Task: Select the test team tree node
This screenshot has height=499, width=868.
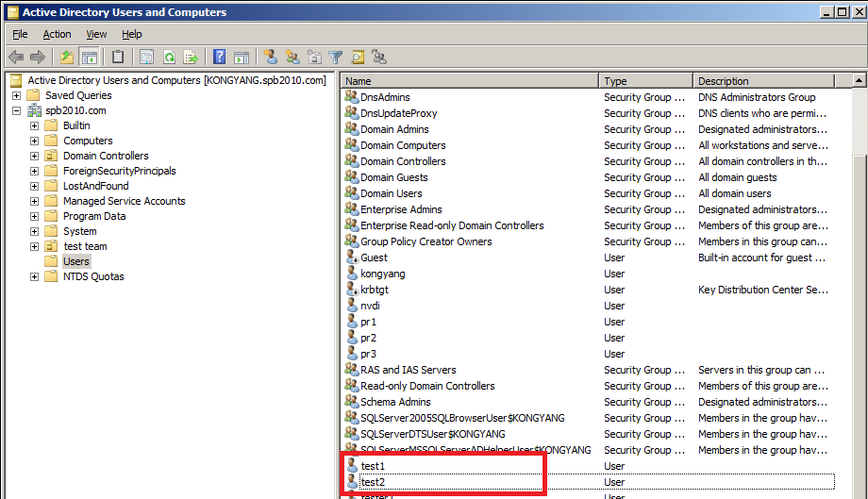Action: click(85, 246)
